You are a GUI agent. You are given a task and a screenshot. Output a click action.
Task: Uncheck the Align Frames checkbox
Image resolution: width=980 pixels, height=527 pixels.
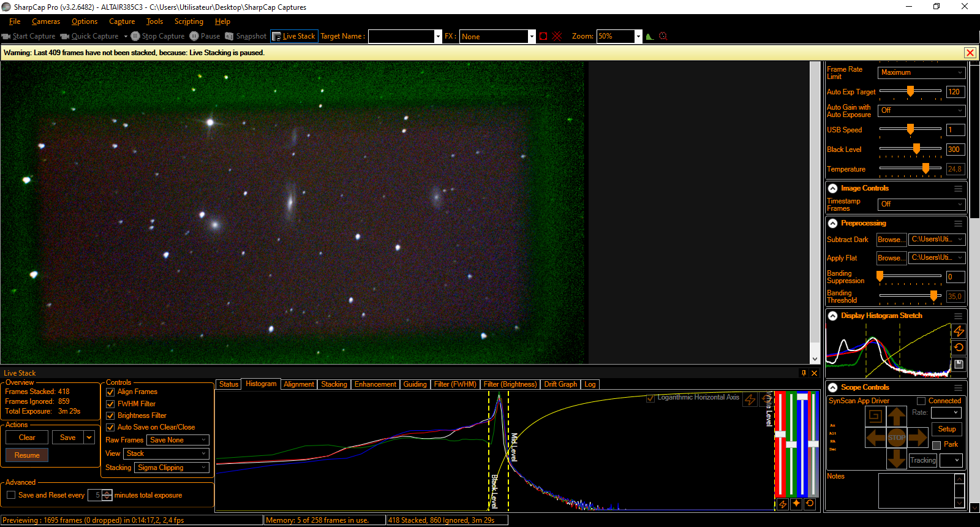coord(111,392)
